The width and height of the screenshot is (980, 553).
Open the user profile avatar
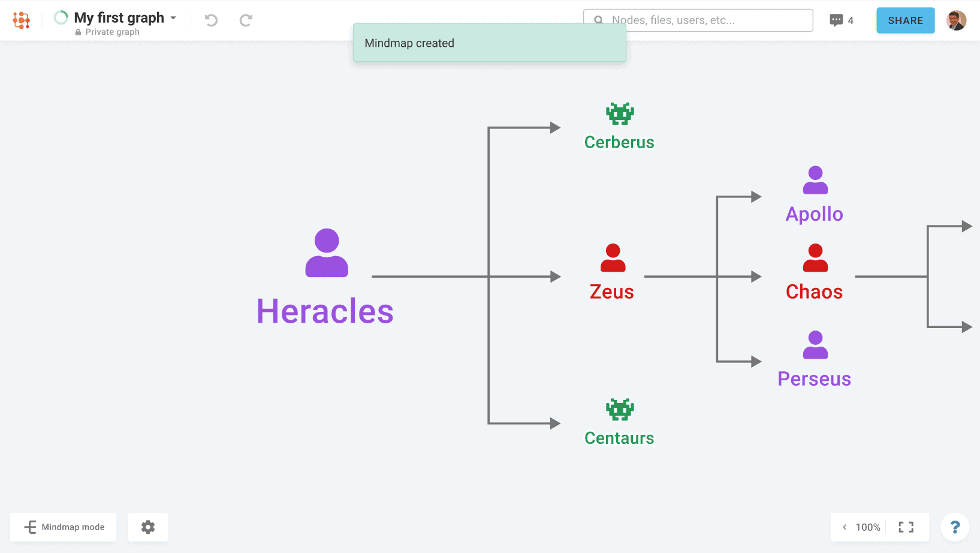(x=956, y=20)
